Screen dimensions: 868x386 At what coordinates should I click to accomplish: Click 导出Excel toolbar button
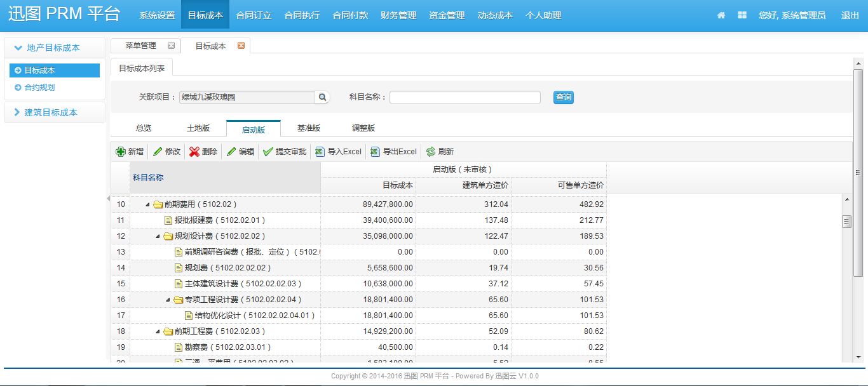[x=393, y=152]
